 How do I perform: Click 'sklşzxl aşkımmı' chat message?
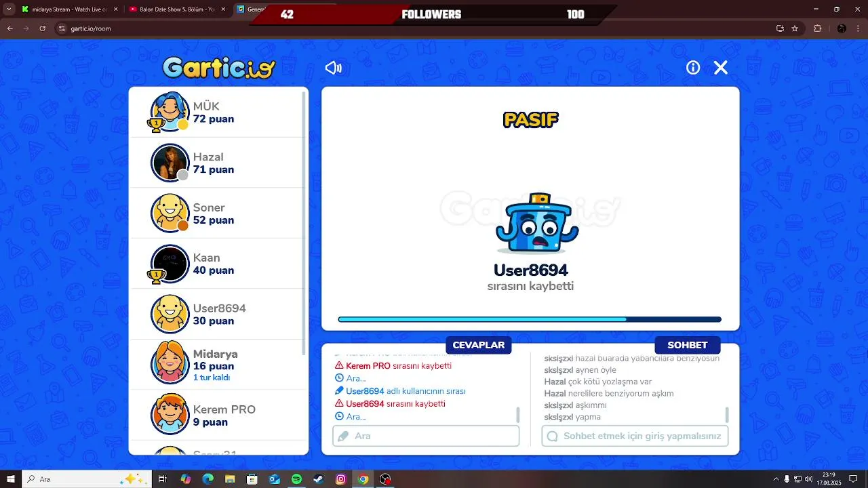coord(575,405)
